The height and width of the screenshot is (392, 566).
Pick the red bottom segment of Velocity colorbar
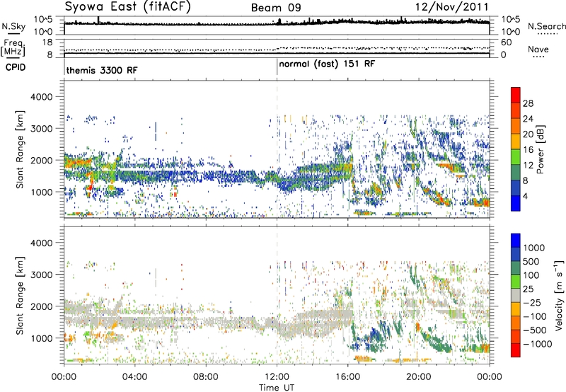pos(516,350)
